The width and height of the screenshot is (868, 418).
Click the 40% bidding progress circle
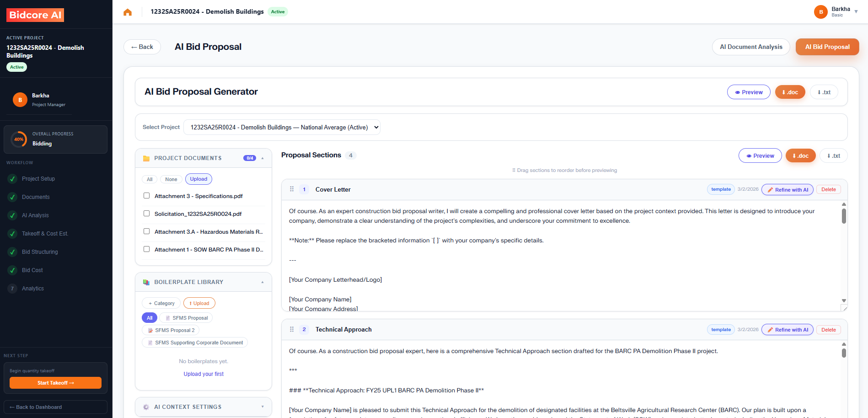coord(18,139)
